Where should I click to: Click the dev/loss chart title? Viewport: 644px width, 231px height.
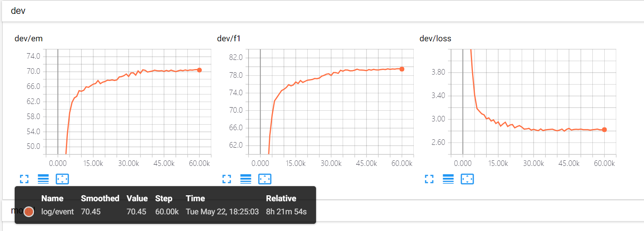point(435,38)
